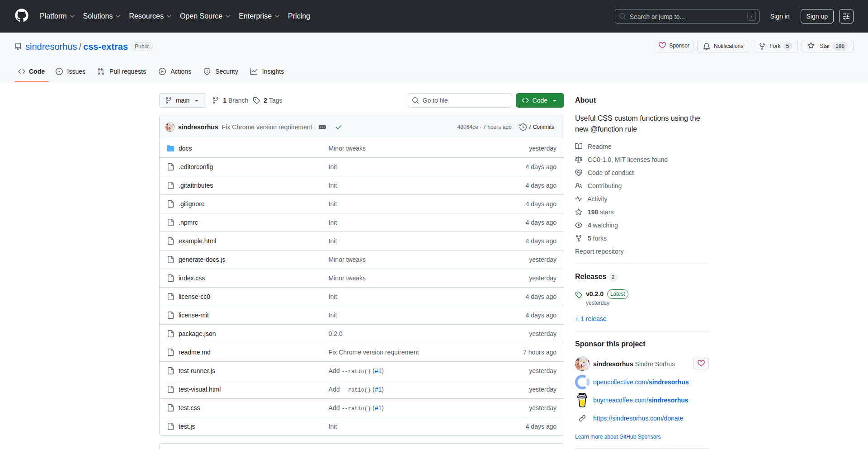868x449 pixels.
Task: Click the Sign up button
Action: pos(816,16)
